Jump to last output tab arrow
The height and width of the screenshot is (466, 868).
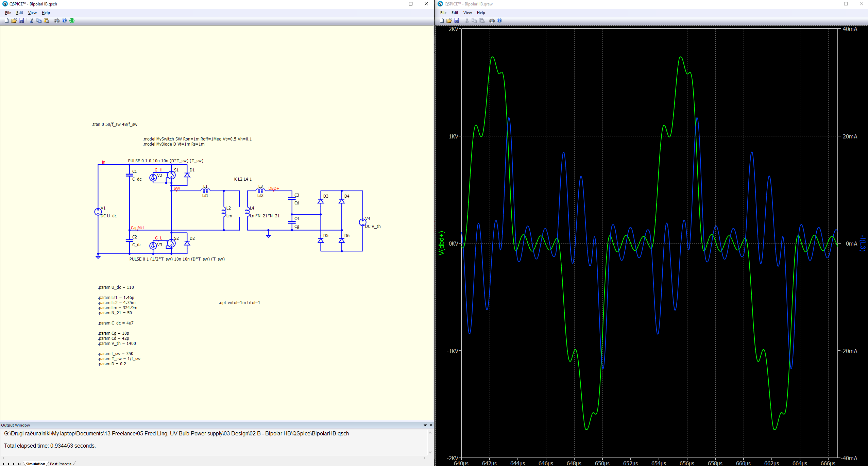pyautogui.click(x=19, y=464)
